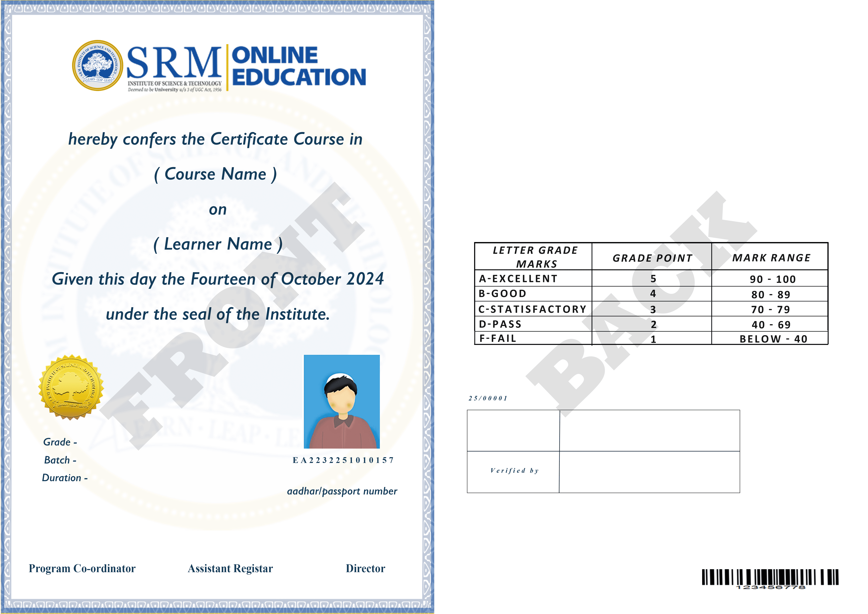
Task: Click the 'BELOW - 40' mark range cell
Action: tap(770, 338)
